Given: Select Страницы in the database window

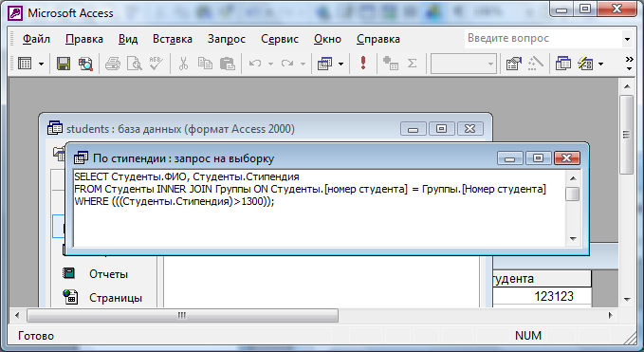Looking at the screenshot, I should click(x=116, y=297).
